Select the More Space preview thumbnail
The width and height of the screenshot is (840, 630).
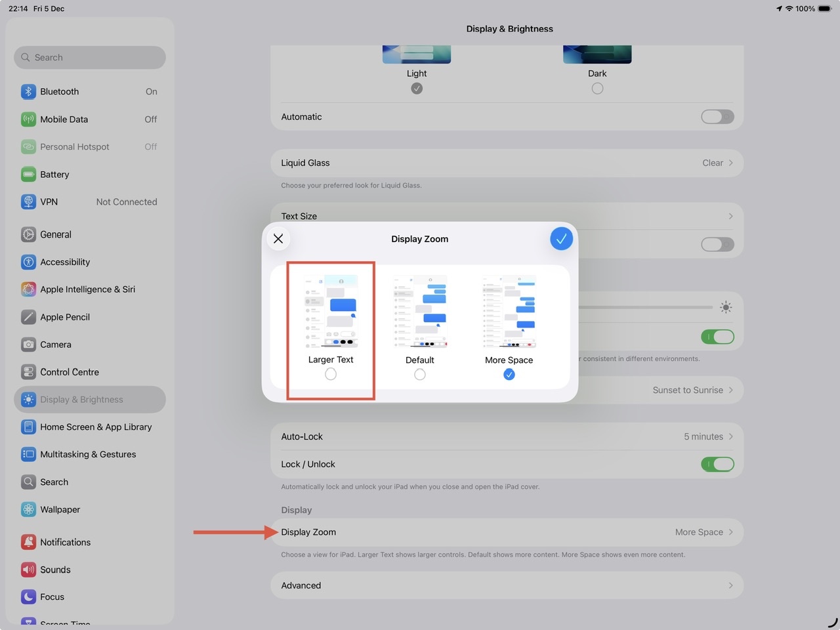click(x=509, y=311)
